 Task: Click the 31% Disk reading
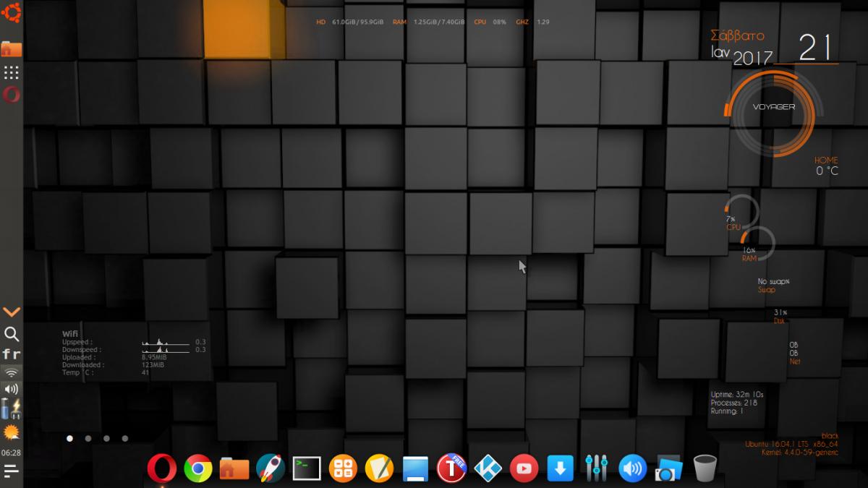pos(780,316)
